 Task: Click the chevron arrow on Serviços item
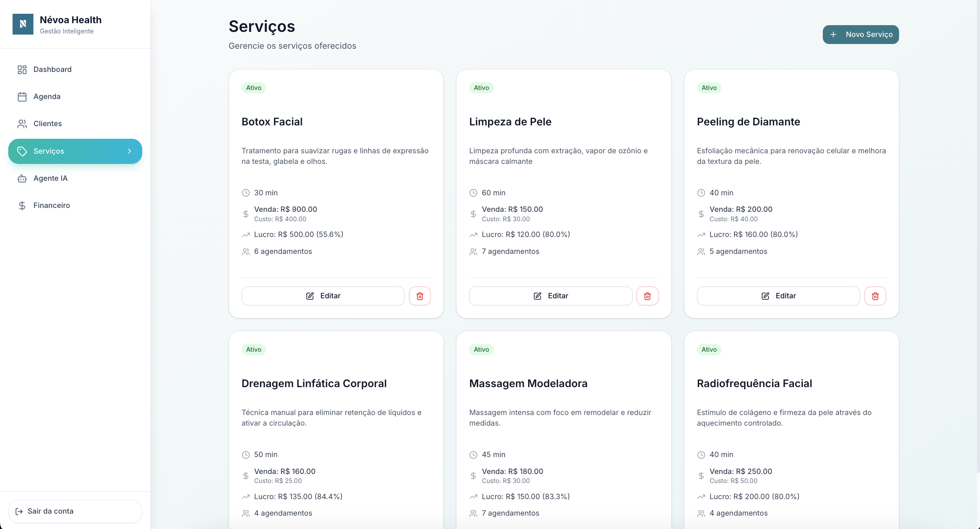[130, 151]
